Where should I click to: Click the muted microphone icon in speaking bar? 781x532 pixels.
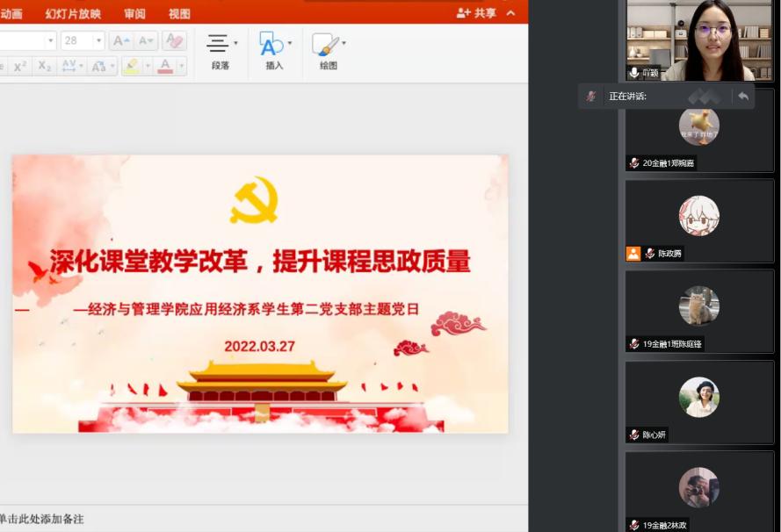pos(591,96)
